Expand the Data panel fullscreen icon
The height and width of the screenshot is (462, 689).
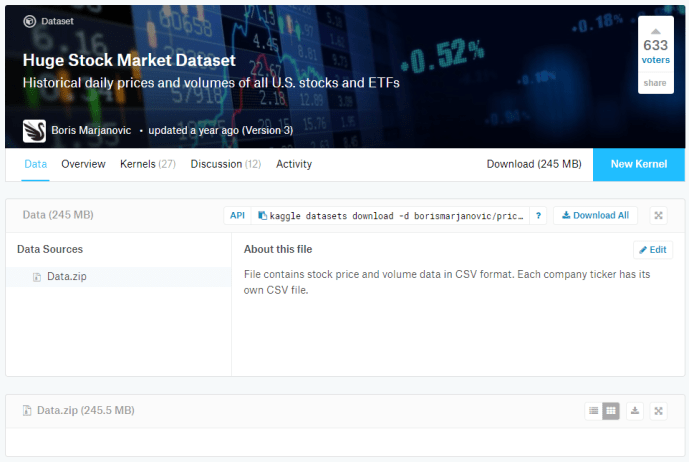coord(658,215)
